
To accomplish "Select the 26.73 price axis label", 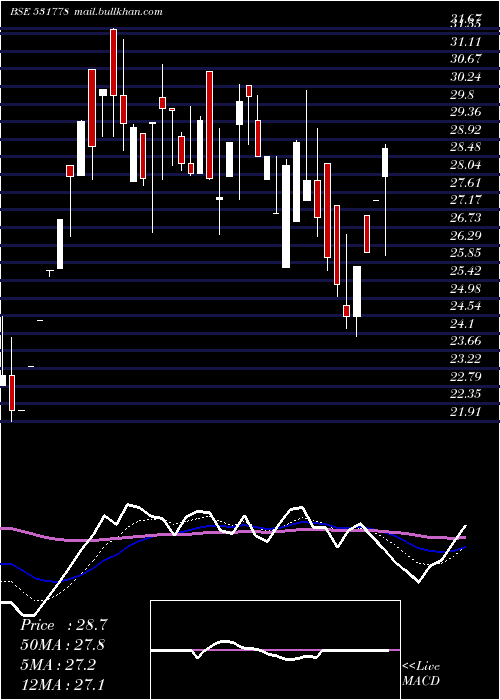I will point(466,218).
